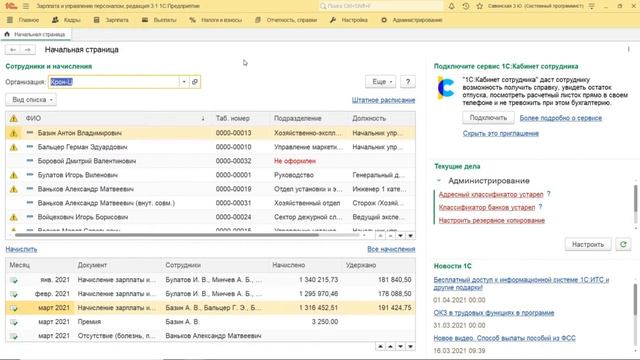Viewport: 640px width, 360px height.
Task: Move down one row in employee list arrow
Action: coord(400,236)
